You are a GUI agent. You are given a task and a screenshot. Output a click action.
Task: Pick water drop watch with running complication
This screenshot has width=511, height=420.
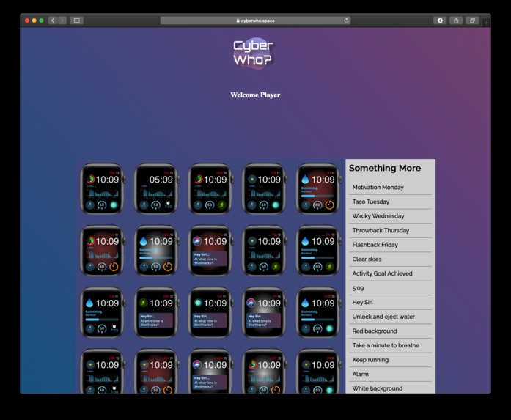(x=319, y=251)
